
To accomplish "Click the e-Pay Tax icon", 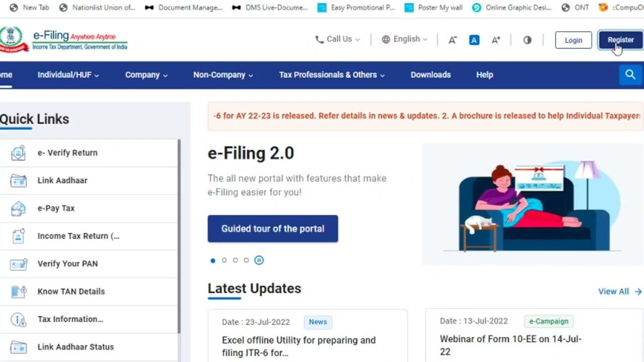I will pyautogui.click(x=18, y=208).
